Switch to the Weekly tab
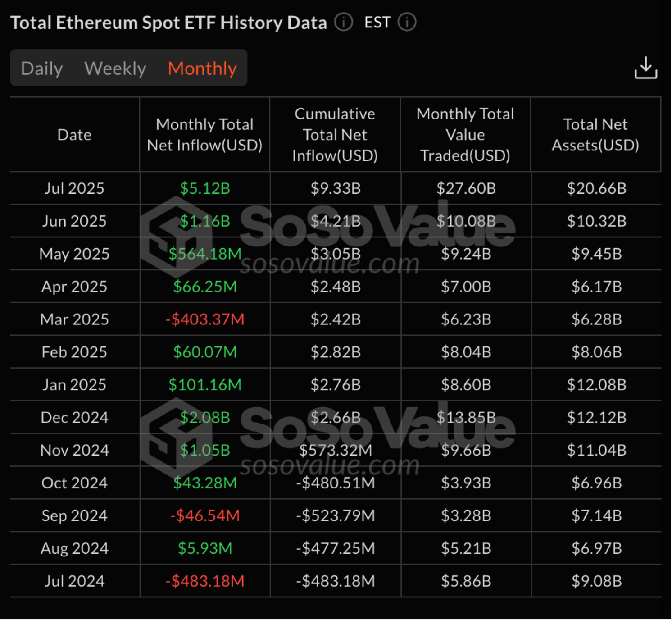The image size is (672, 620). [x=115, y=68]
